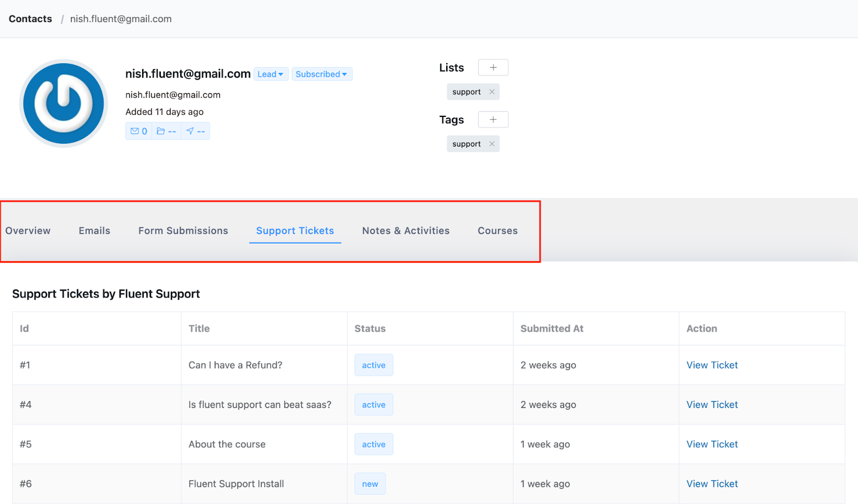Open the Subscribed status dropdown
This screenshot has height=504, width=858.
(322, 74)
